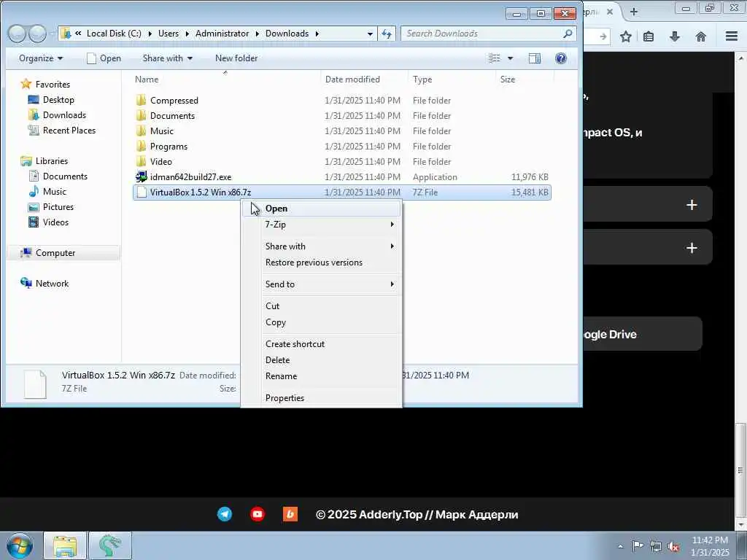The image size is (747, 560).
Task: Choose Open from context menu
Action: [322, 209]
